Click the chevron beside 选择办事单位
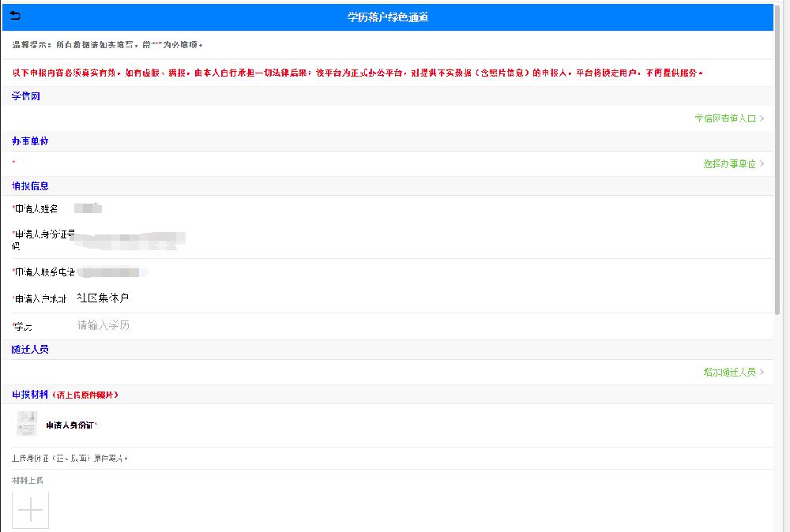The image size is (790, 532). 762,163
